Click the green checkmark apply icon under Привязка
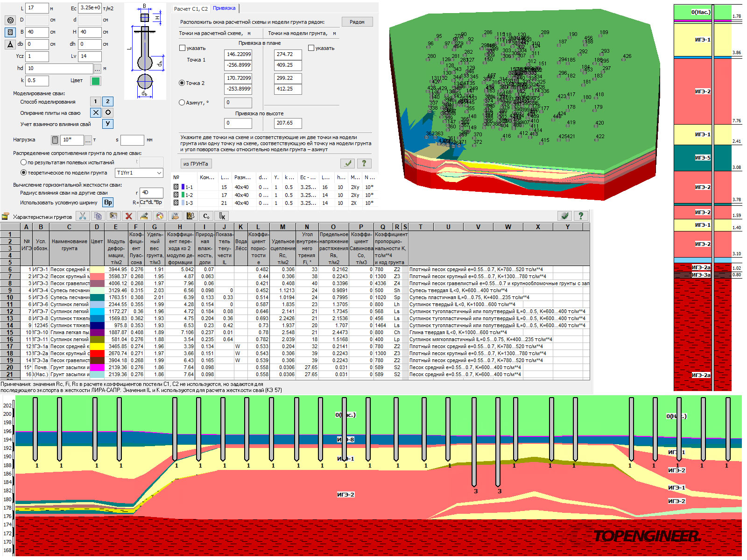 point(348,163)
